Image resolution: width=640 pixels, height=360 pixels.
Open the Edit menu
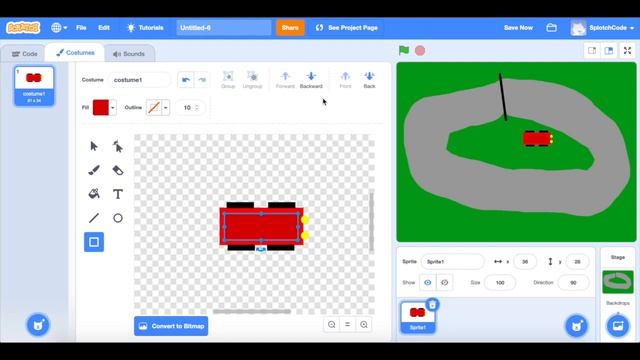point(104,28)
